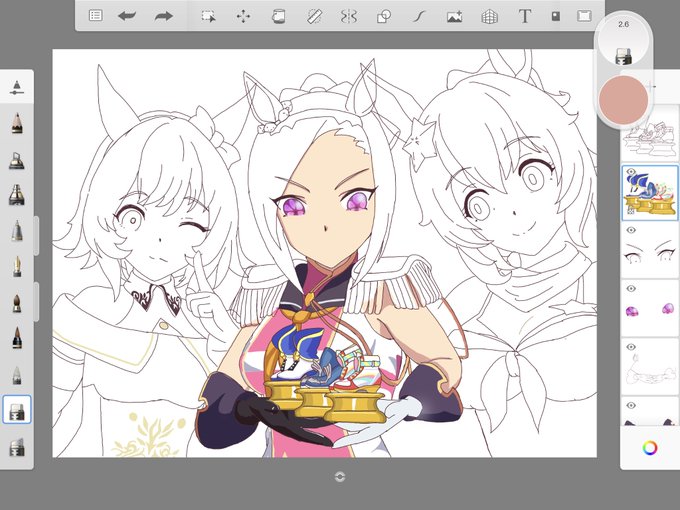The image size is (680, 510).
Task: Undo the last stroke
Action: pos(127,16)
